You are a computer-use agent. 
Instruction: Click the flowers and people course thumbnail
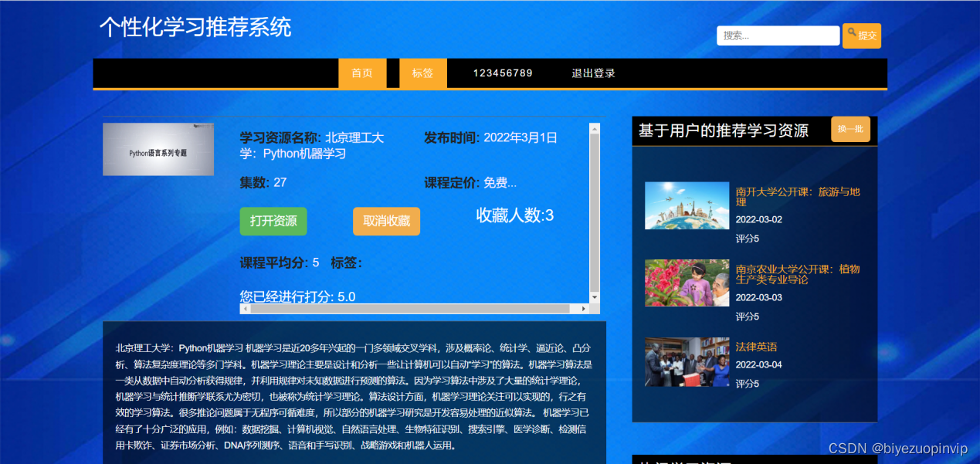coord(687,283)
